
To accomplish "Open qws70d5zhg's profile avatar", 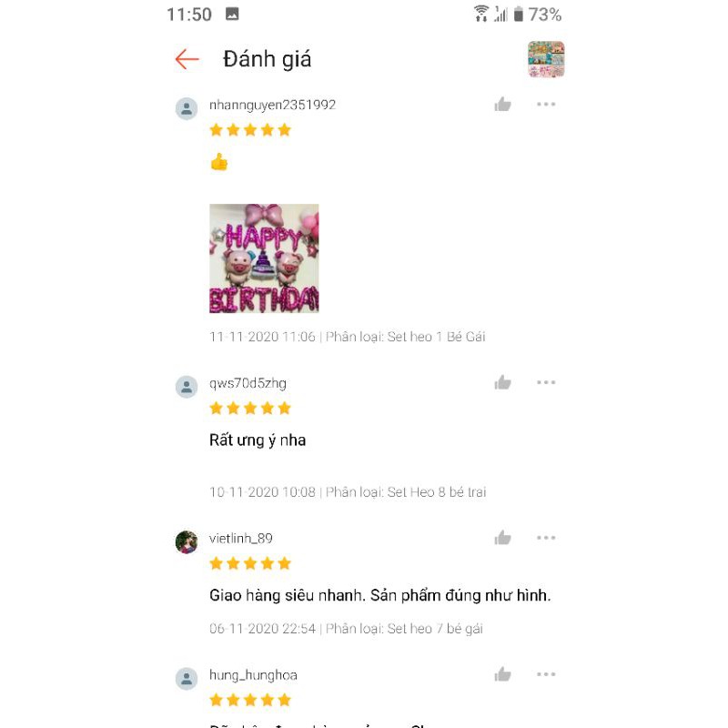I will point(187,387).
